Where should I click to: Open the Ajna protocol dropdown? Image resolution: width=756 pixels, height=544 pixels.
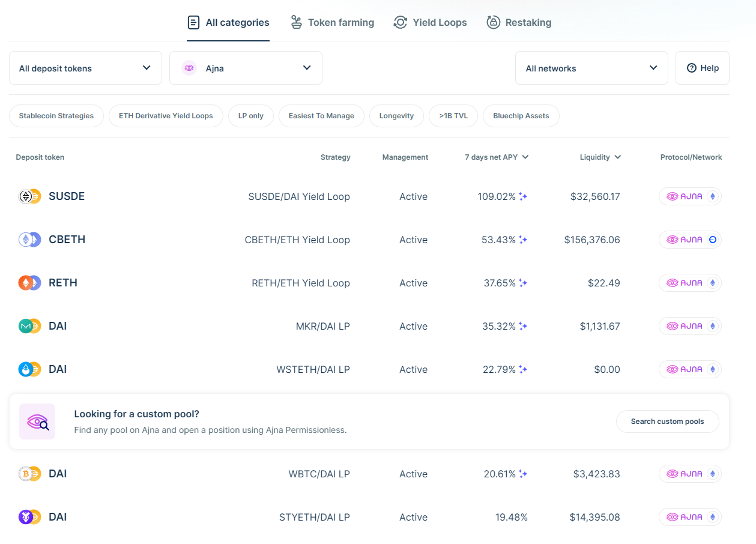(246, 68)
